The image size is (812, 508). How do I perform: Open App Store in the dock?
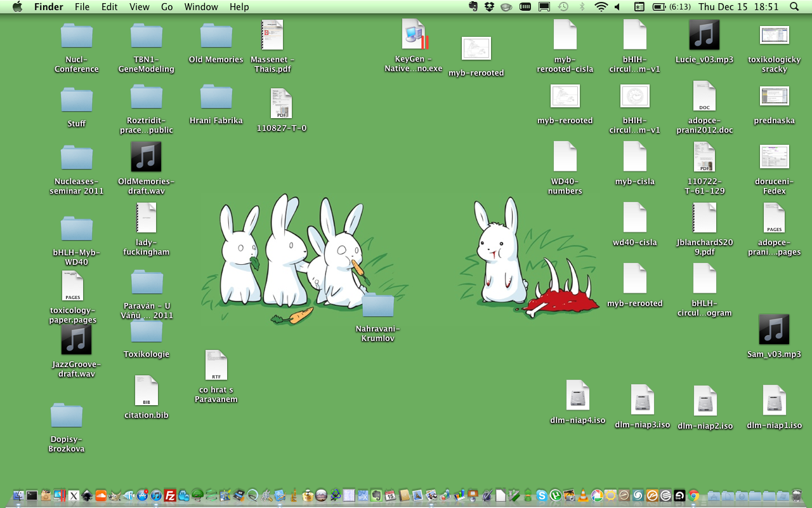coord(142,495)
